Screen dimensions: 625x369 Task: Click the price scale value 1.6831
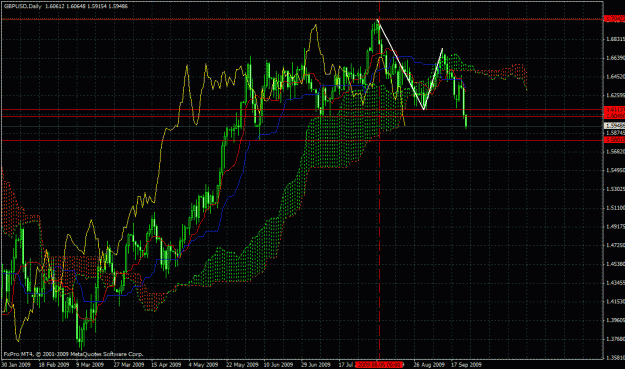click(615, 39)
